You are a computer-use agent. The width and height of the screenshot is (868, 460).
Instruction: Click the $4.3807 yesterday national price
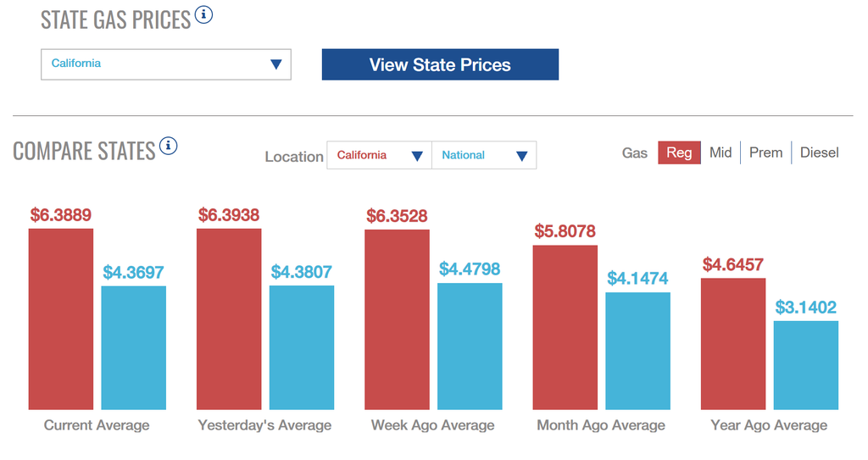[302, 272]
